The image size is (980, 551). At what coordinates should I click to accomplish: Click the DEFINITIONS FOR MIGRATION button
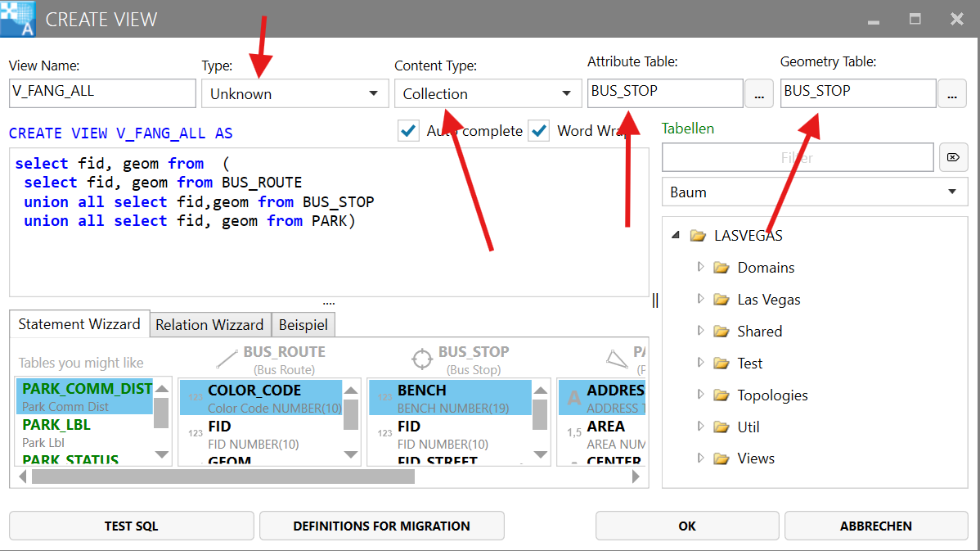pos(381,526)
